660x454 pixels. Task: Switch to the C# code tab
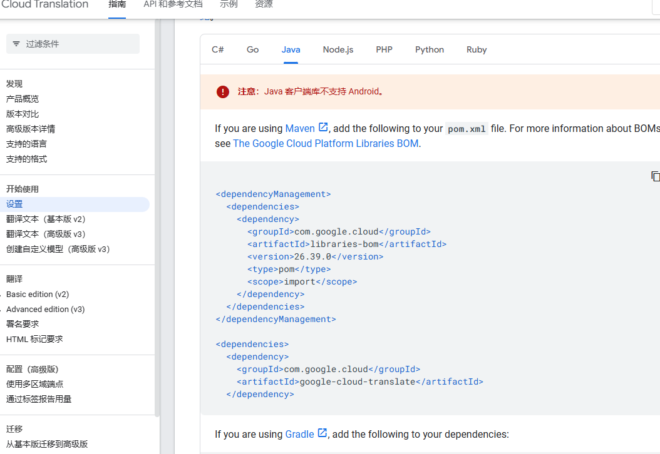pos(218,50)
